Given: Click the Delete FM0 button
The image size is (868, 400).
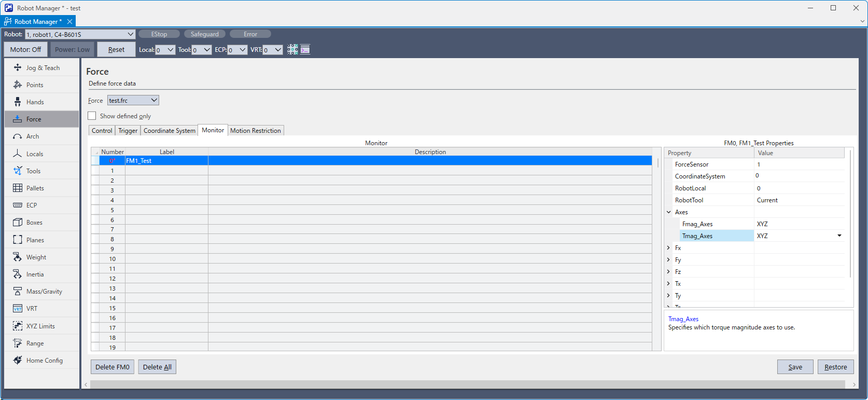Looking at the screenshot, I should [112, 367].
